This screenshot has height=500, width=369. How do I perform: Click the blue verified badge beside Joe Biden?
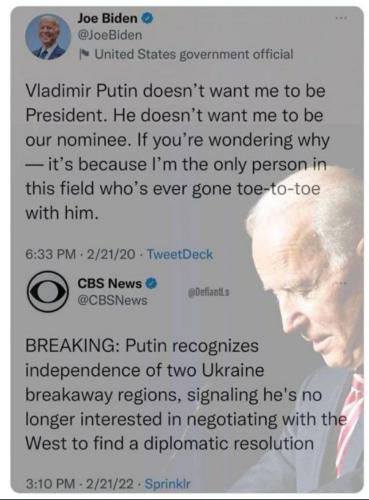click(148, 18)
